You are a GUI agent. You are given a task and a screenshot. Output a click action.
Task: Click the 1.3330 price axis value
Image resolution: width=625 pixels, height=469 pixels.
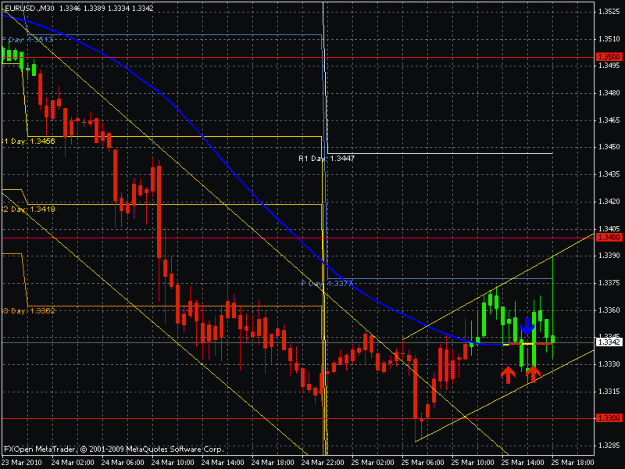tap(609, 364)
